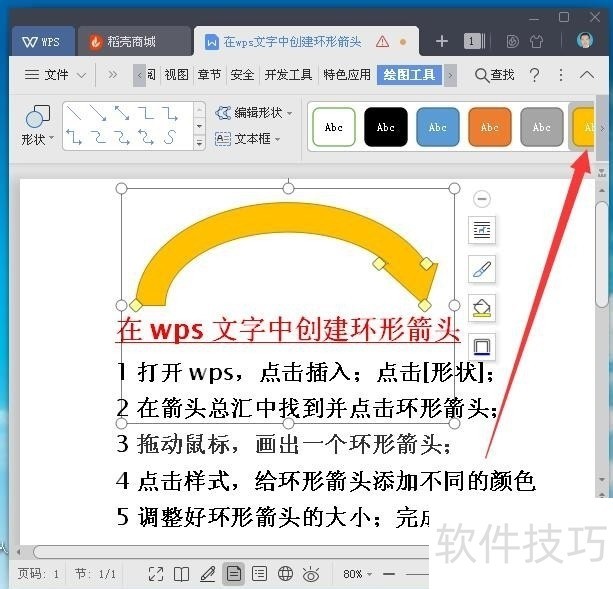This screenshot has height=589, width=613.
Task: Collapse the ribbon with up chevron
Action: [587, 74]
